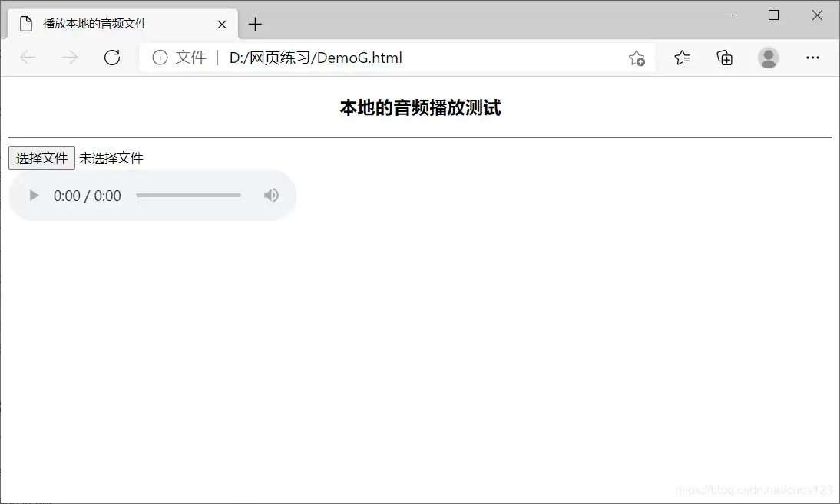The width and height of the screenshot is (840, 504).
Task: Open the Collections panel
Action: (724, 57)
